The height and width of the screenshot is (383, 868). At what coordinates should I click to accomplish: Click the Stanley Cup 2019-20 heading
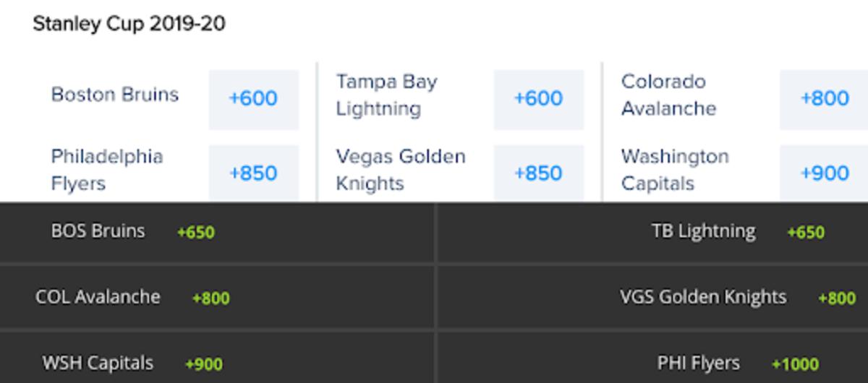[x=129, y=24]
